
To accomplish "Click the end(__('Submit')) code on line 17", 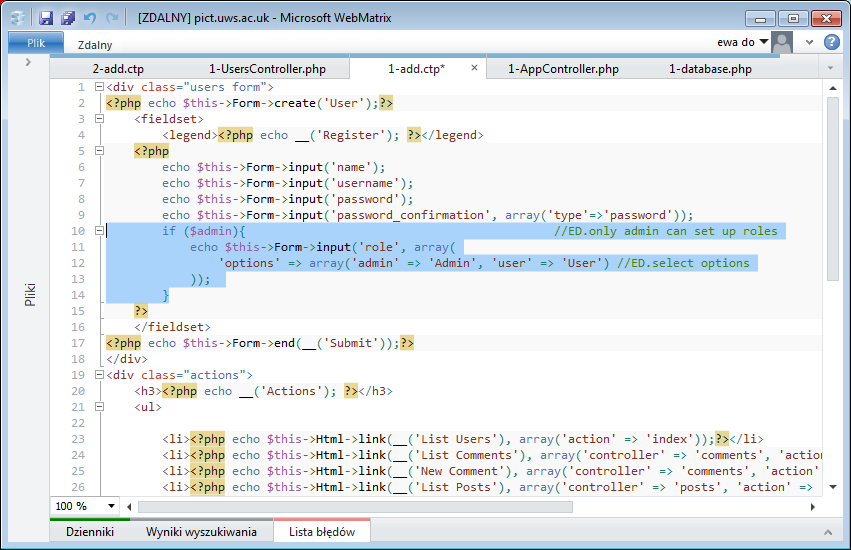I will pyautogui.click(x=333, y=343).
